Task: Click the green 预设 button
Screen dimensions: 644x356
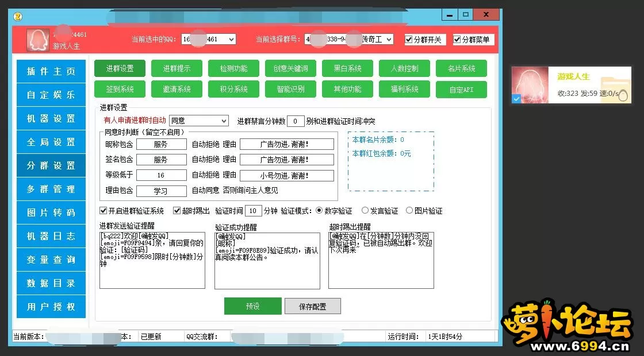Action: (252, 306)
